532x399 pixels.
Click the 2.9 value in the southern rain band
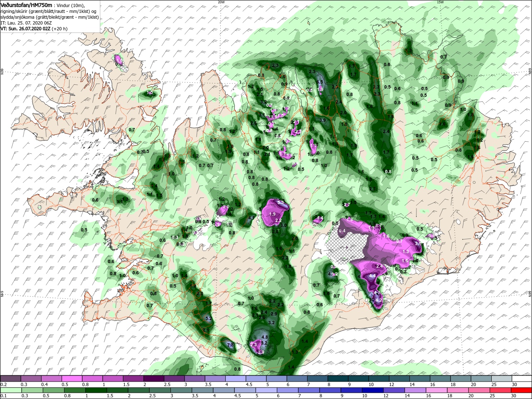pyautogui.click(x=273, y=314)
